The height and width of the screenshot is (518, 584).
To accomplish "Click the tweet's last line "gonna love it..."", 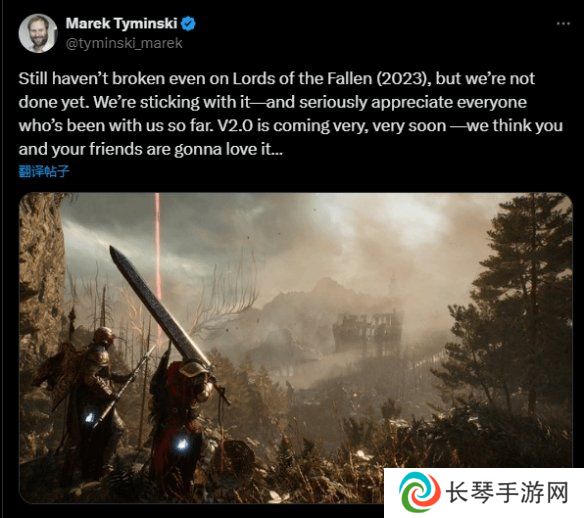I will 228,150.
